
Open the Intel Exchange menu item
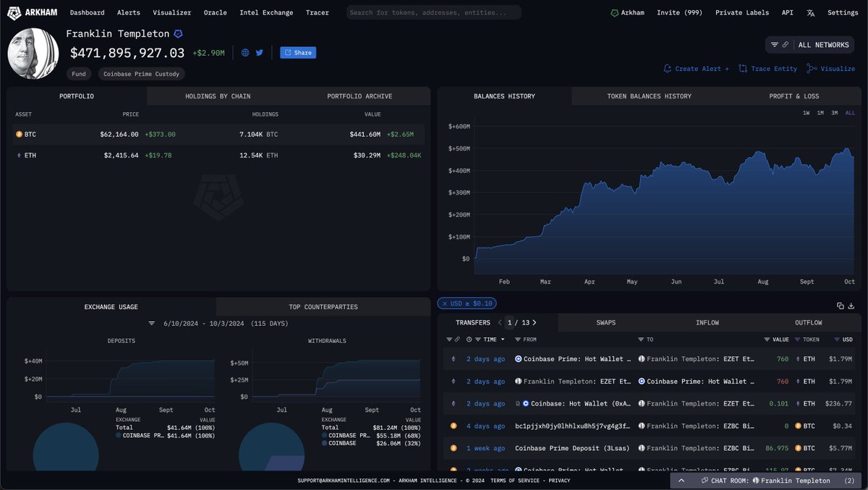pyautogui.click(x=266, y=12)
